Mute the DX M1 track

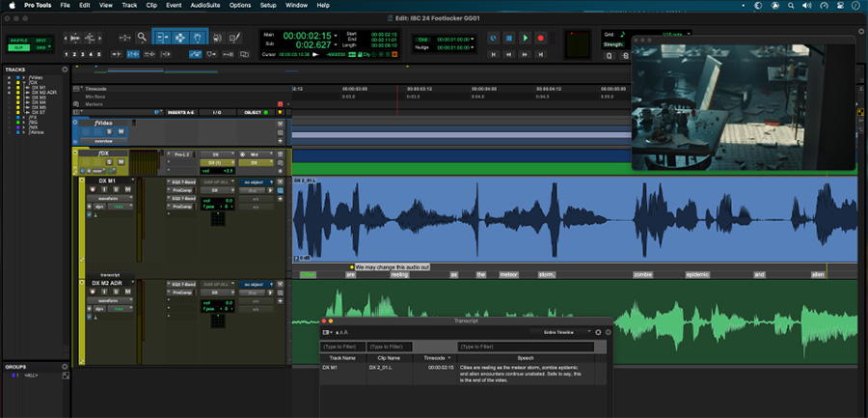pyautogui.click(x=127, y=189)
